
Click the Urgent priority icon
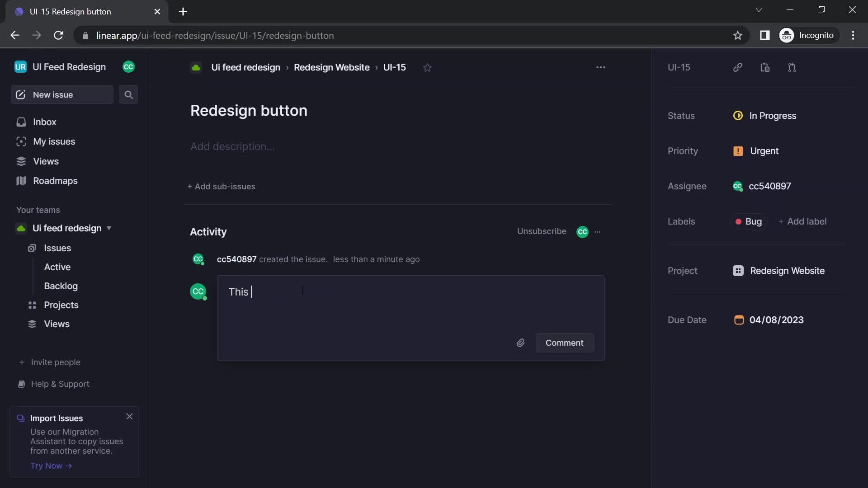(x=737, y=151)
